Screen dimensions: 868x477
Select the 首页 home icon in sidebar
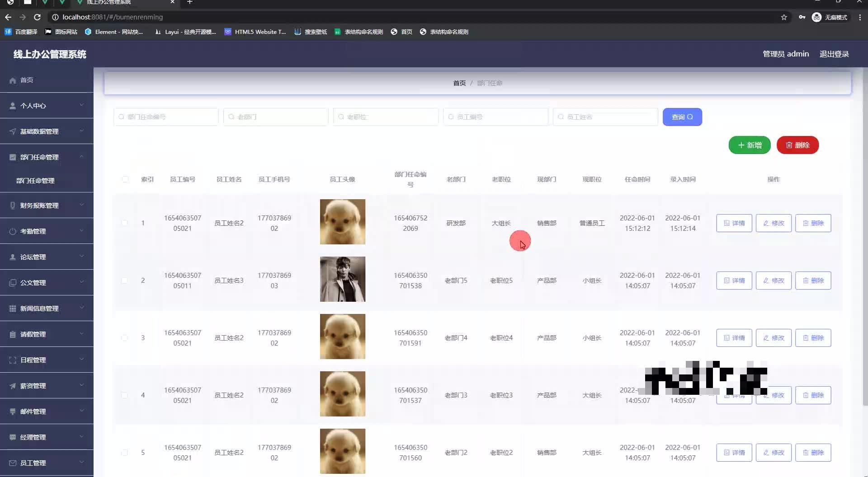coord(13,80)
